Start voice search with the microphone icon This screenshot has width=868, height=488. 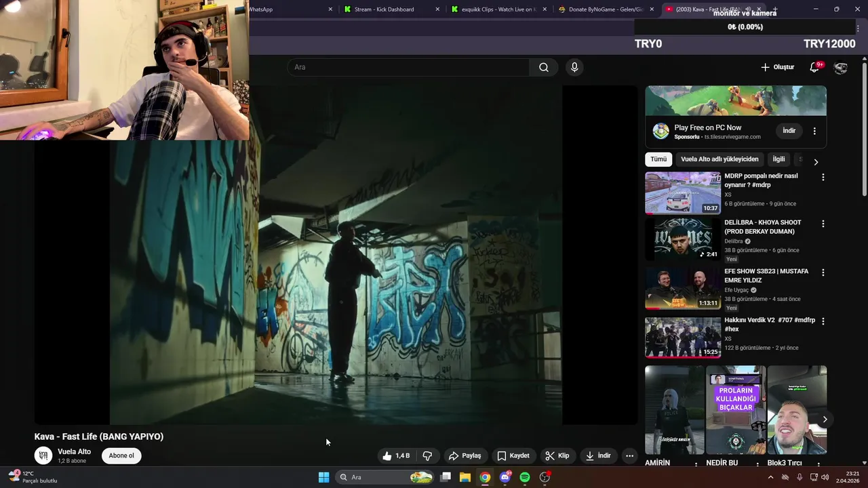(x=574, y=67)
